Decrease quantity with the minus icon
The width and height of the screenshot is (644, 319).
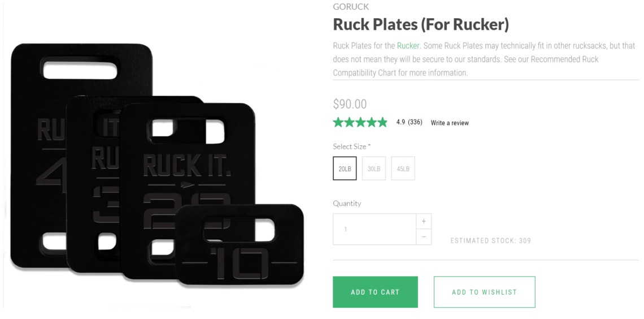pyautogui.click(x=424, y=237)
